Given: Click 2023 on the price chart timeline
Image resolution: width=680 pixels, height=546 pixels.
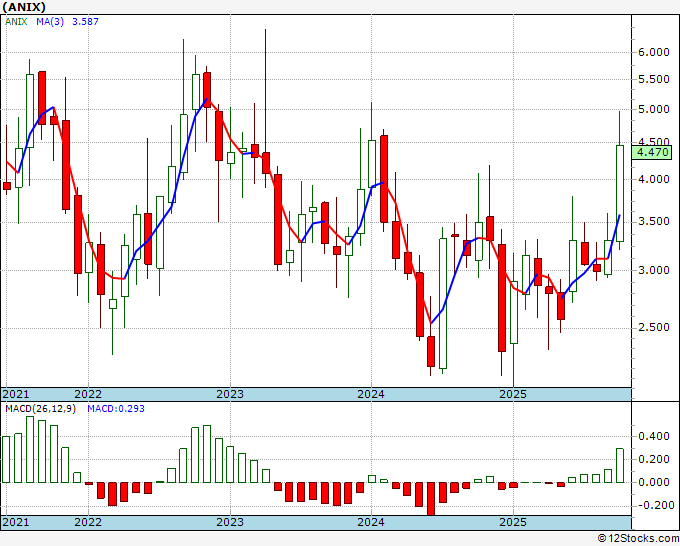Looking at the screenshot, I should click(230, 394).
